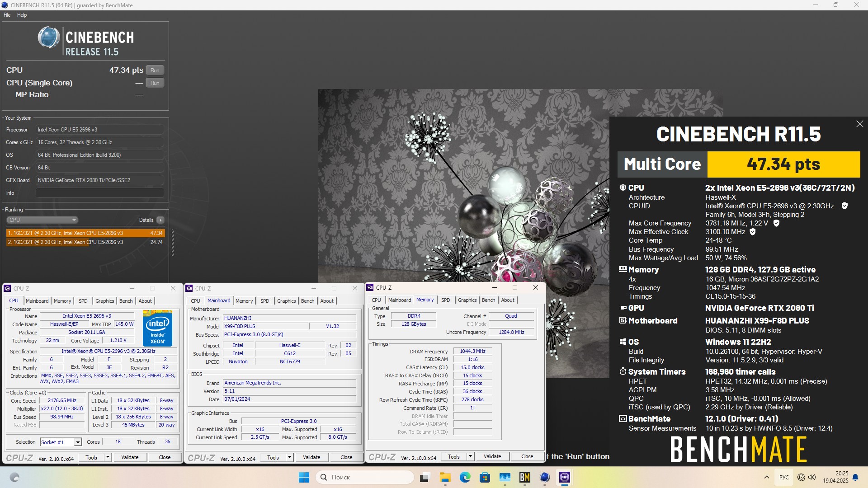
Task: Click the ranking panel resize grip handle
Action: [173, 243]
